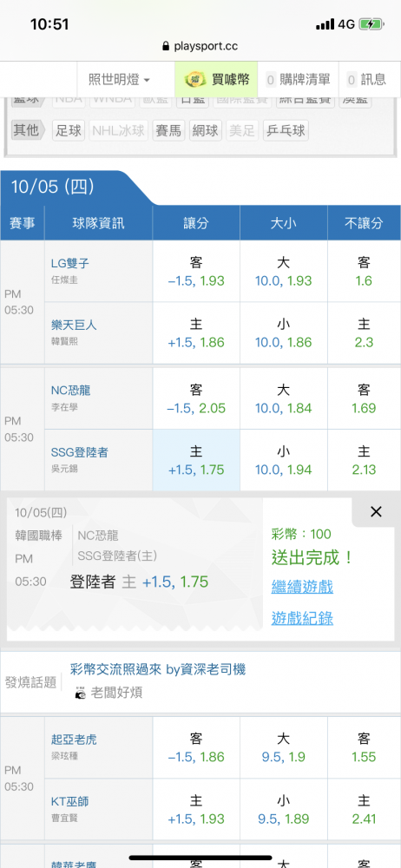This screenshot has height=868, width=401.
Task: Select the 網球 sport category
Action: click(x=206, y=131)
